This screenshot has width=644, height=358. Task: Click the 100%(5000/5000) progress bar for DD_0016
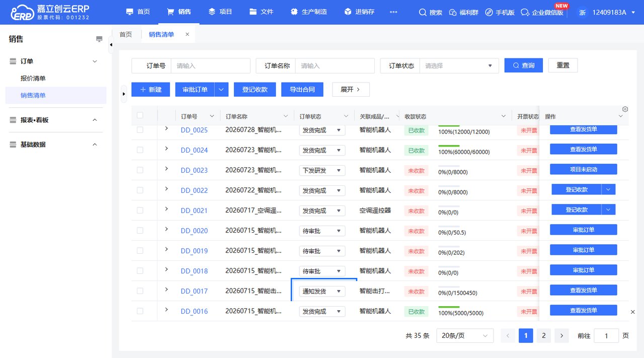[449, 307]
